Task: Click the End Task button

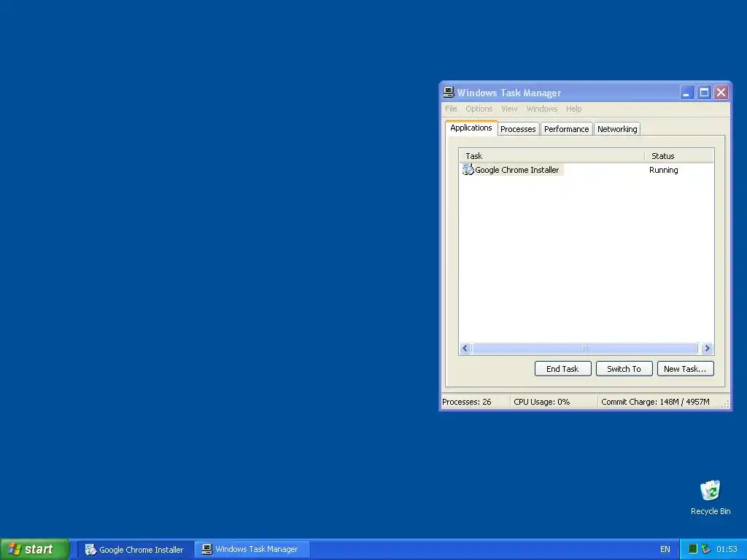Action: pos(562,368)
